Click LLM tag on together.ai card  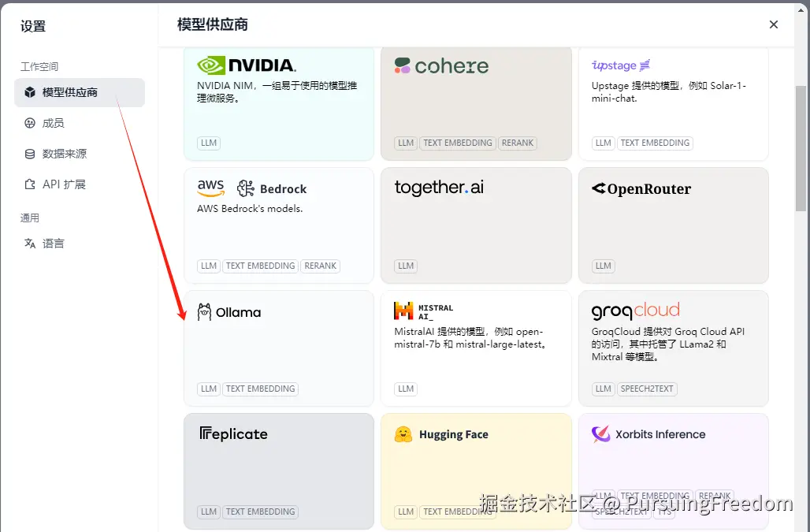[x=406, y=266]
